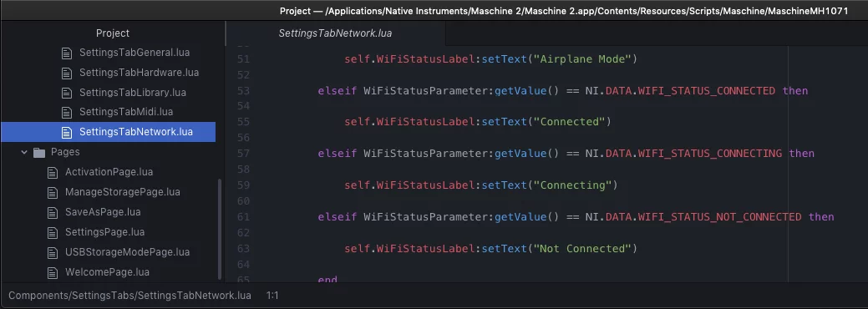Click the file path in status bar

click(x=129, y=296)
